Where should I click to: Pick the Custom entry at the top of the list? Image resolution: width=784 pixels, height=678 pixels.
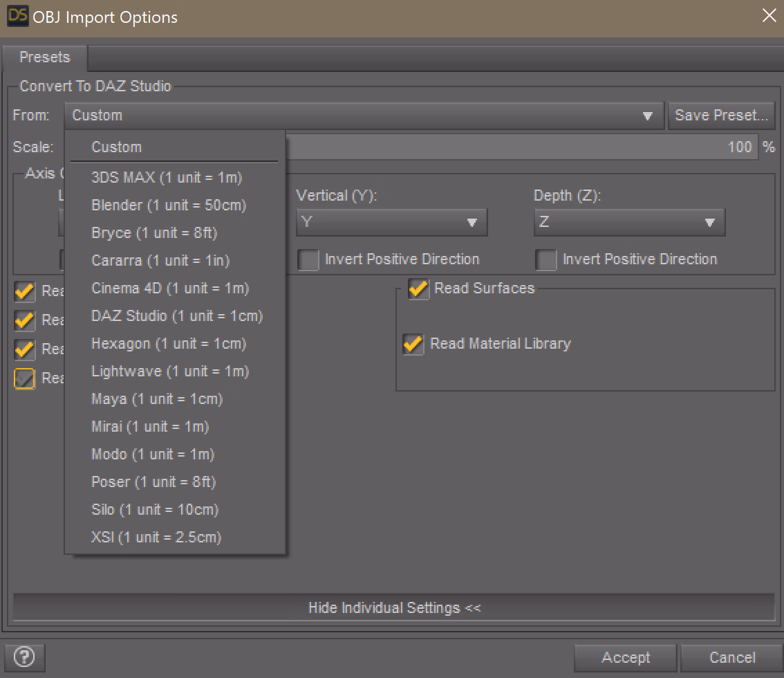coord(116,147)
